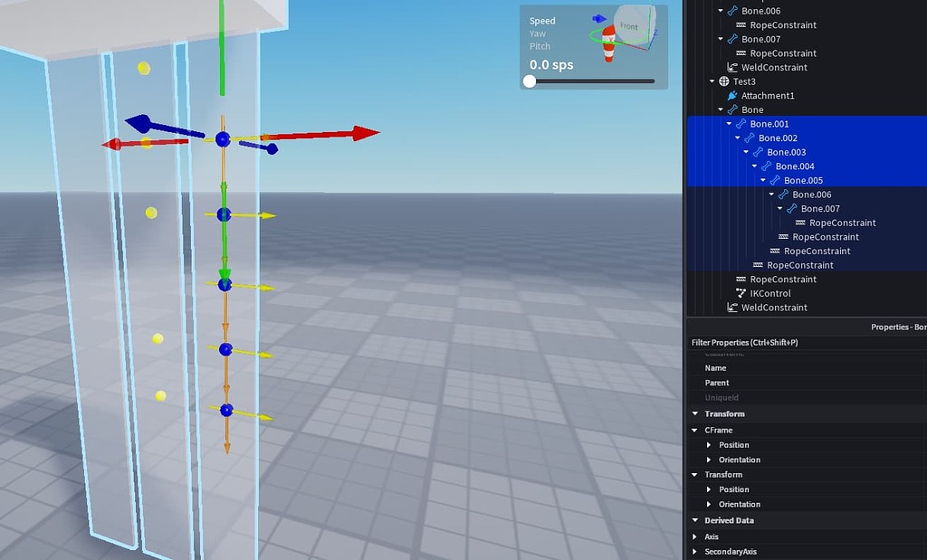
Task: Select the Bone.004 row label
Action: coord(795,166)
